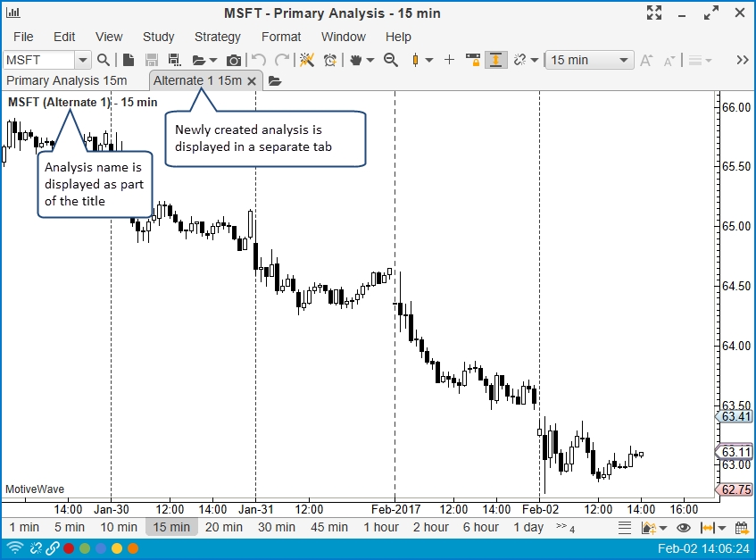The height and width of the screenshot is (560, 756).
Task: Click the Save As icon
Action: click(175, 60)
